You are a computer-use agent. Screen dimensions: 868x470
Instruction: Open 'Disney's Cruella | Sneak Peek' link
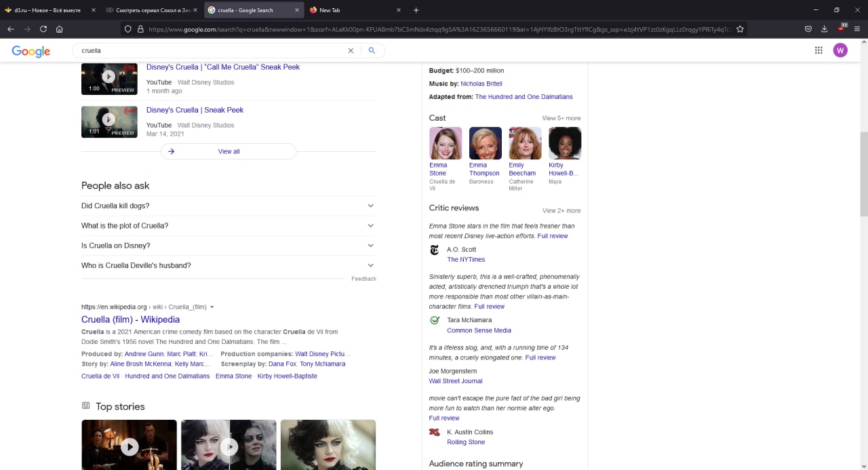tap(195, 110)
